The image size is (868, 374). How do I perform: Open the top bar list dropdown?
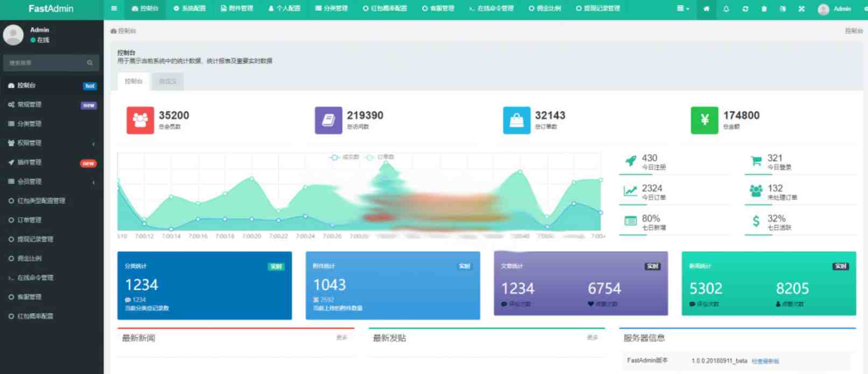[682, 9]
